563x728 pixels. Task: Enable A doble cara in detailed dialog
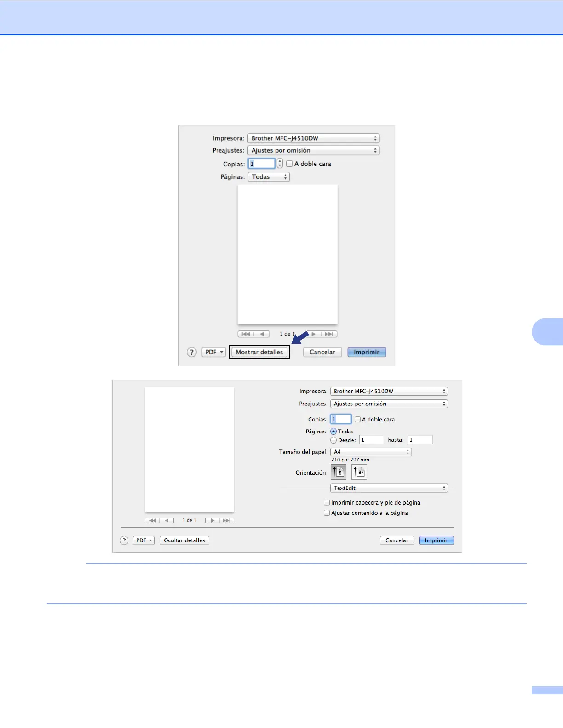click(x=357, y=419)
